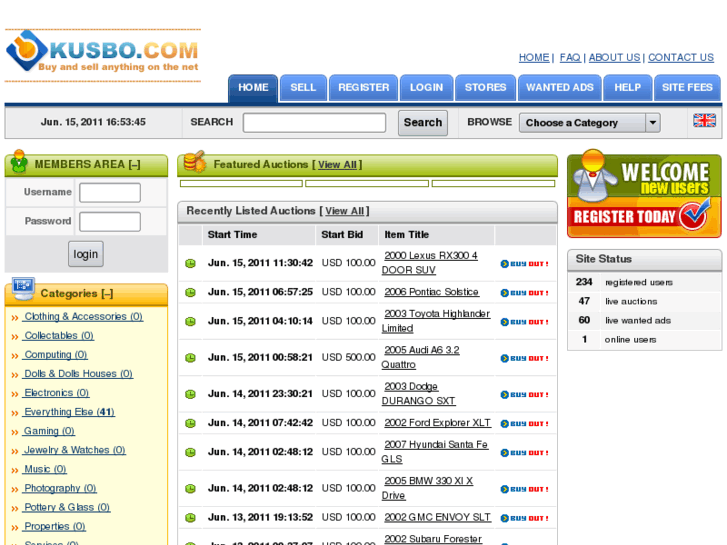Open Electronics category
The height and width of the screenshot is (545, 727).
57,393
